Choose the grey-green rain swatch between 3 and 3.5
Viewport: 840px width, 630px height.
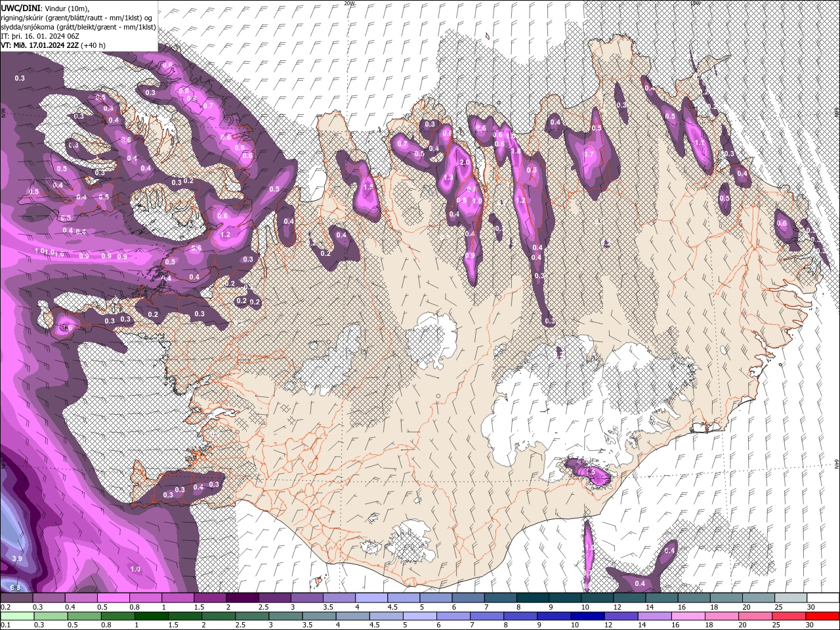285,616
